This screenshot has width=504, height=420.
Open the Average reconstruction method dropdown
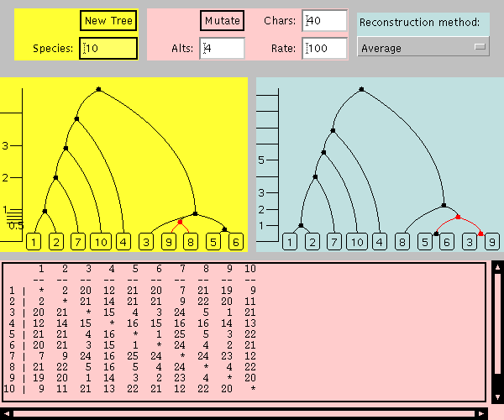423,48
